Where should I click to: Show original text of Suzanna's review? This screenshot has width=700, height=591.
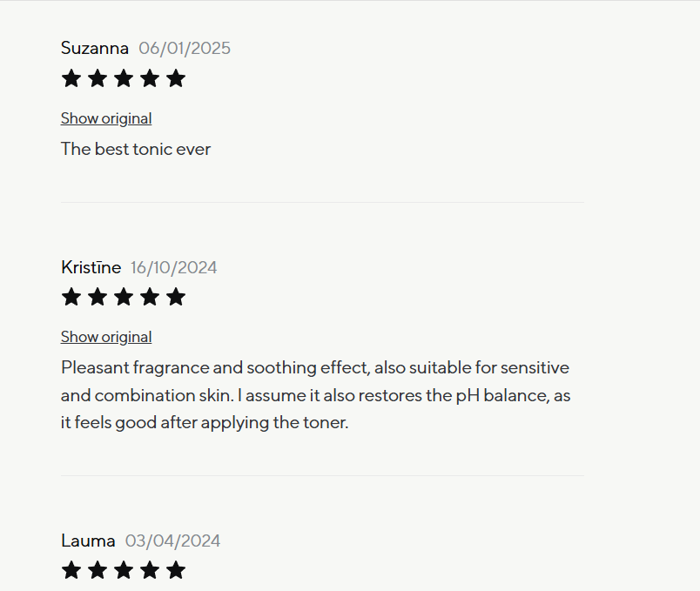(106, 118)
